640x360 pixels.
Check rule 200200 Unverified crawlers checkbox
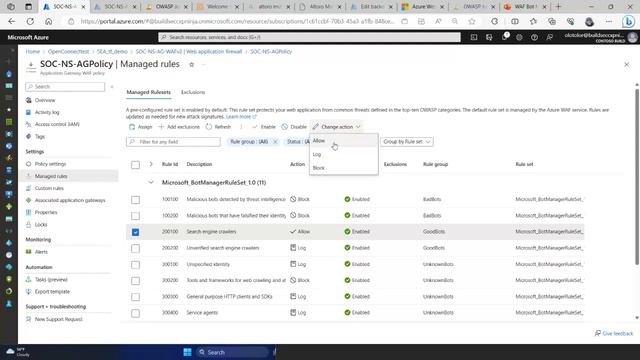click(x=136, y=248)
